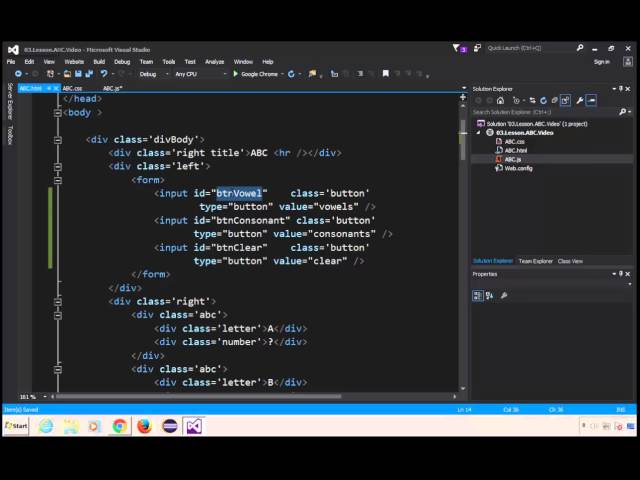Image resolution: width=640 pixels, height=480 pixels.
Task: Click the Search Solution Explorer field
Action: 545,112
